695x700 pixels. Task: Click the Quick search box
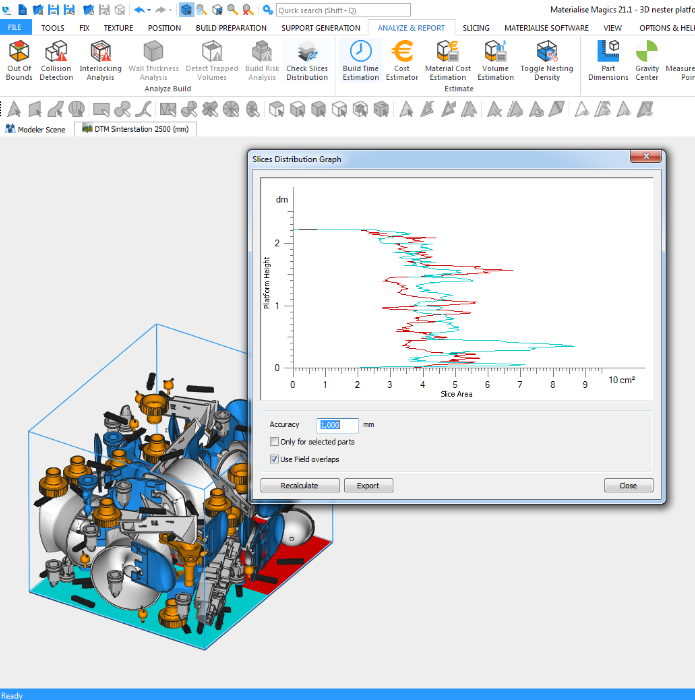coord(343,10)
